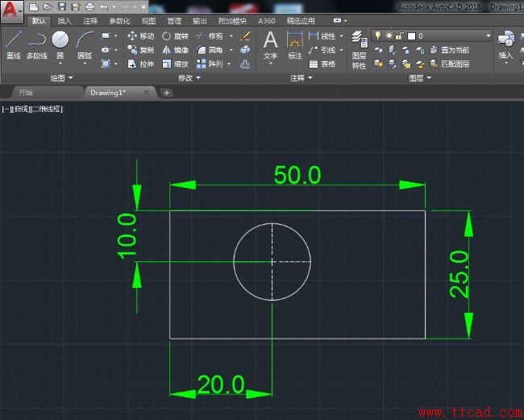
Task: Open the 圆弧 arc options dropdown arrow
Action: pos(85,63)
